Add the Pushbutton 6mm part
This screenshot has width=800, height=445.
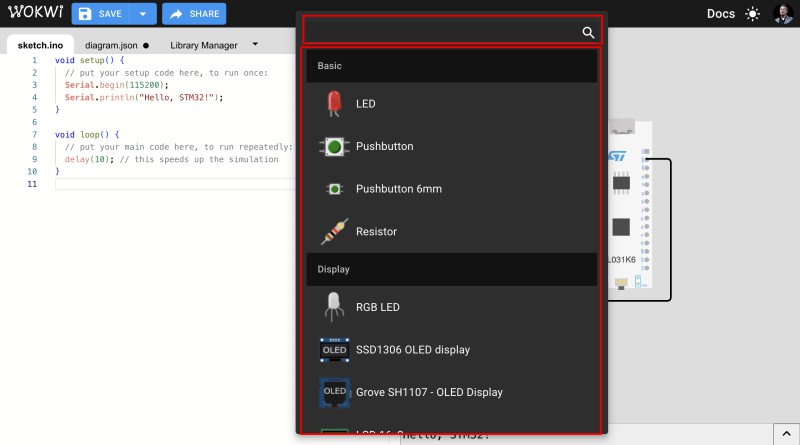pos(452,189)
